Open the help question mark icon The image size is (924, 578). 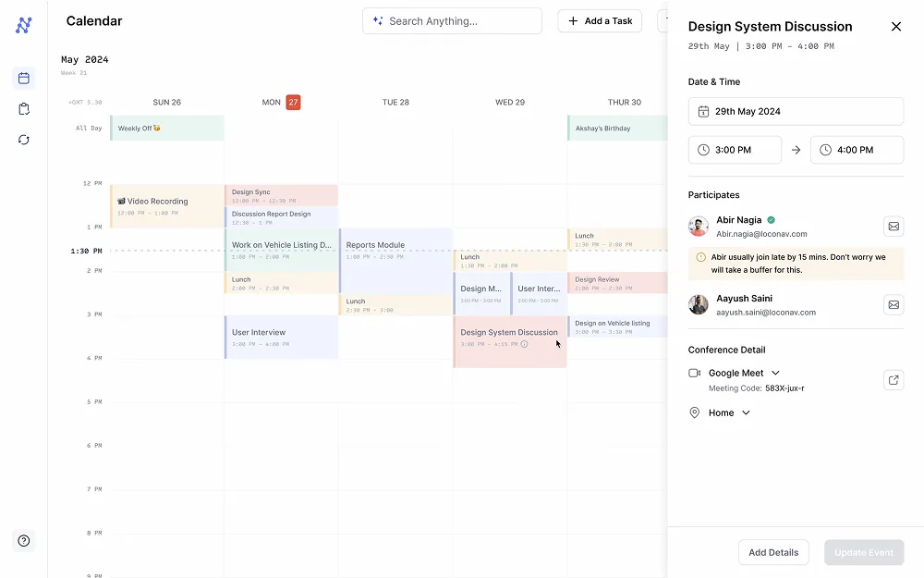24,541
